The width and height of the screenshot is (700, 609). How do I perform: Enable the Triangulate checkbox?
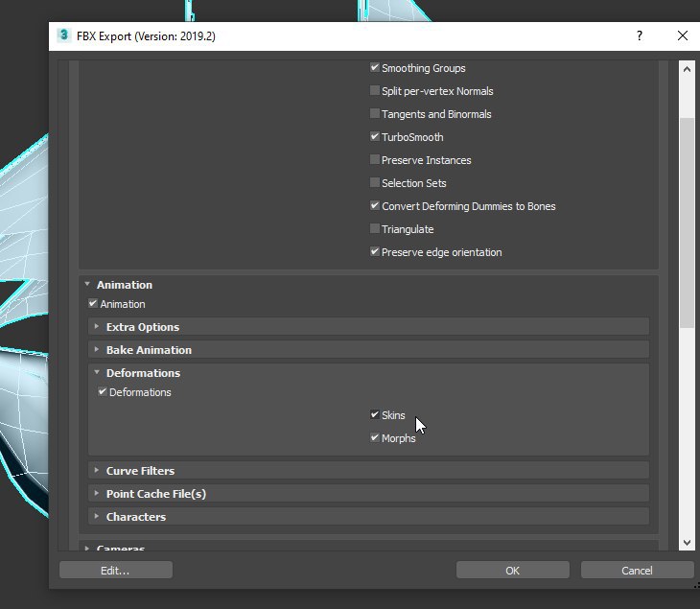pos(375,228)
